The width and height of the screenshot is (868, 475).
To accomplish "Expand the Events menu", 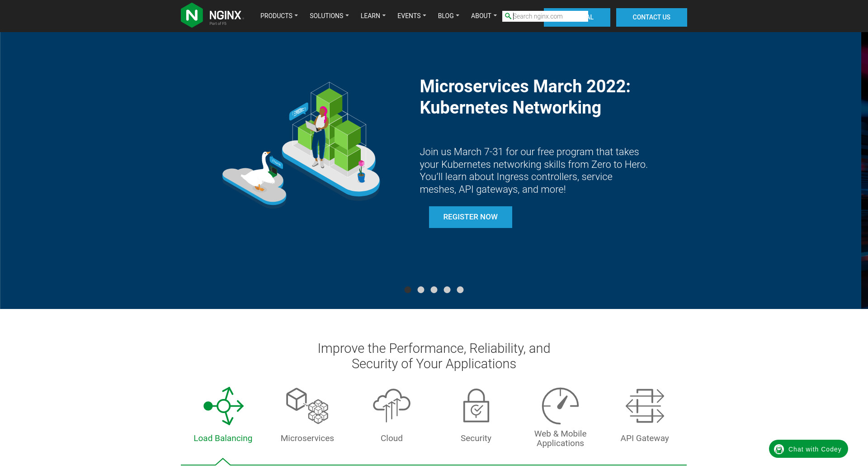I will tap(411, 16).
